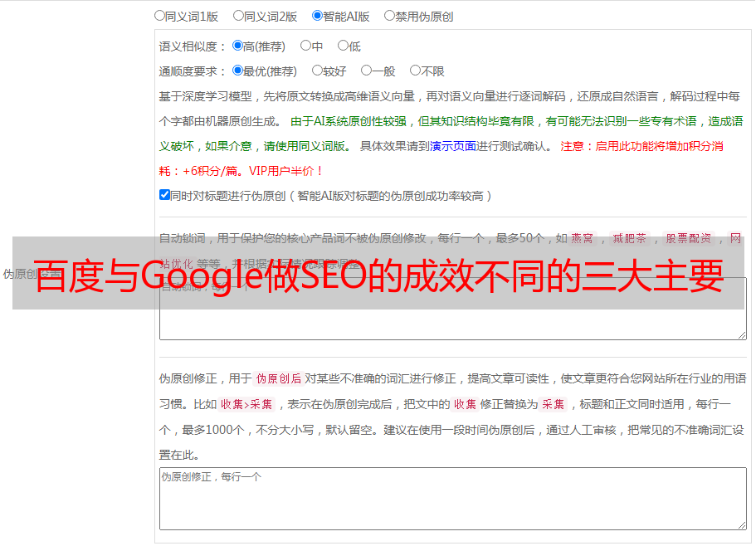Select the 禁用伪原创 radio option
Viewport: 756px width, 546px height.
point(389,16)
